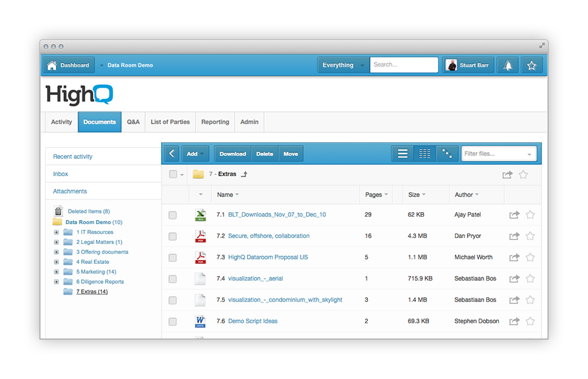Open the List of Parties tab
Screen dimensions: 588x379
170,122
